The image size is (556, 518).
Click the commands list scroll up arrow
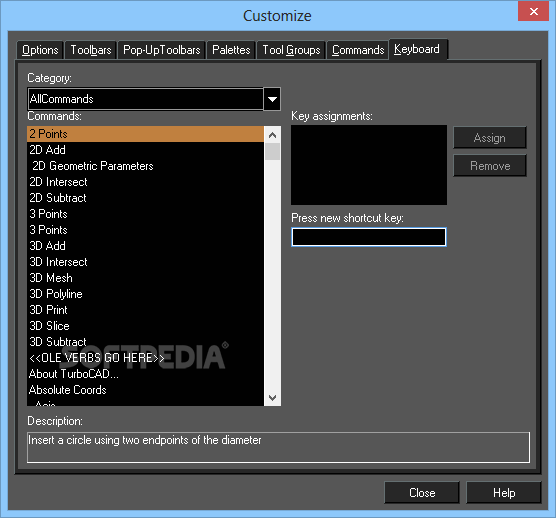[272, 135]
